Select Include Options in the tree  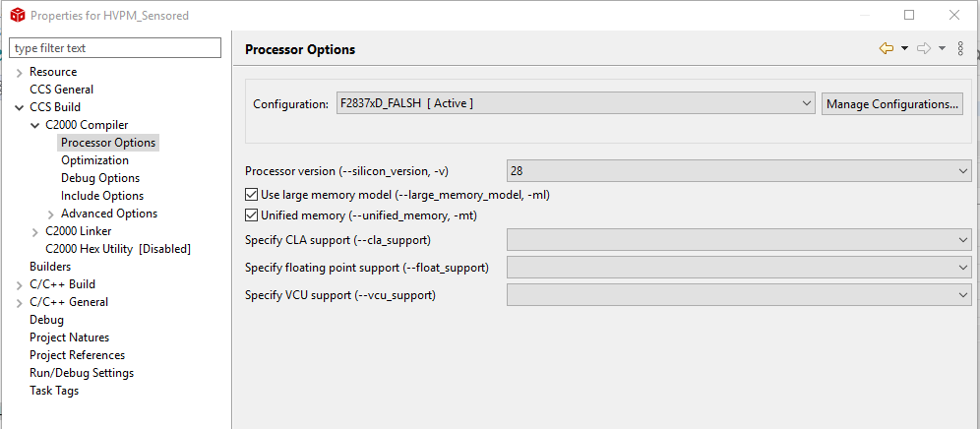102,196
